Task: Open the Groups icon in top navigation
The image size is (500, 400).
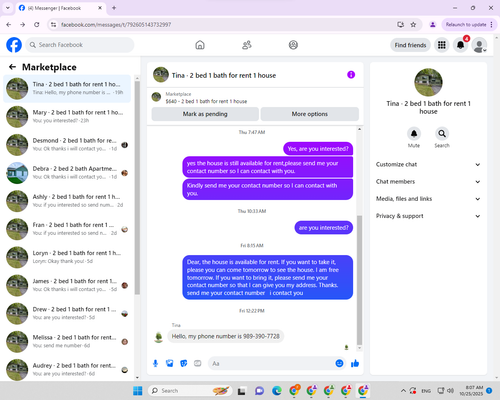Action: point(293,45)
